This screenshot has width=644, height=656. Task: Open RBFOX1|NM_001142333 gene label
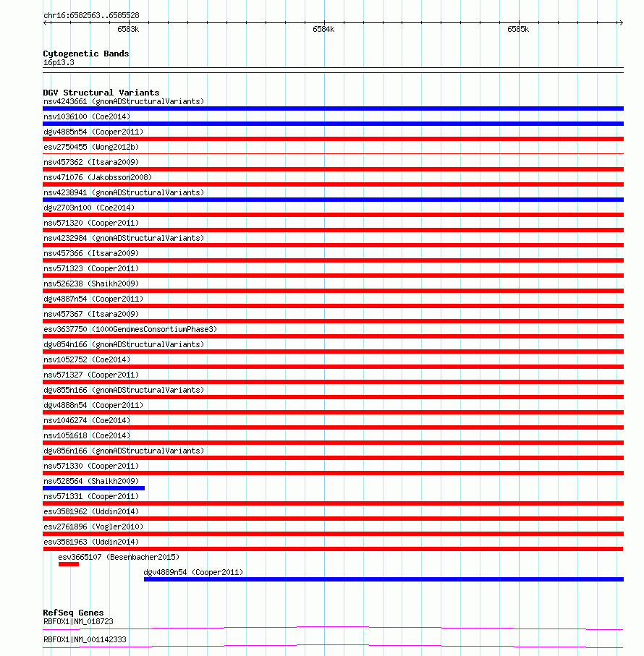point(85,639)
